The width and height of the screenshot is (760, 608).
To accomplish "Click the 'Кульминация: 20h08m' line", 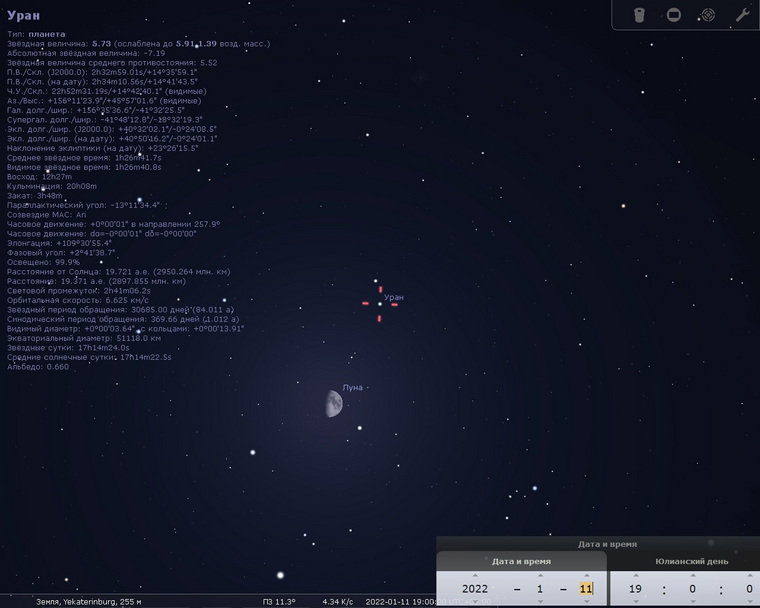I will point(52,186).
